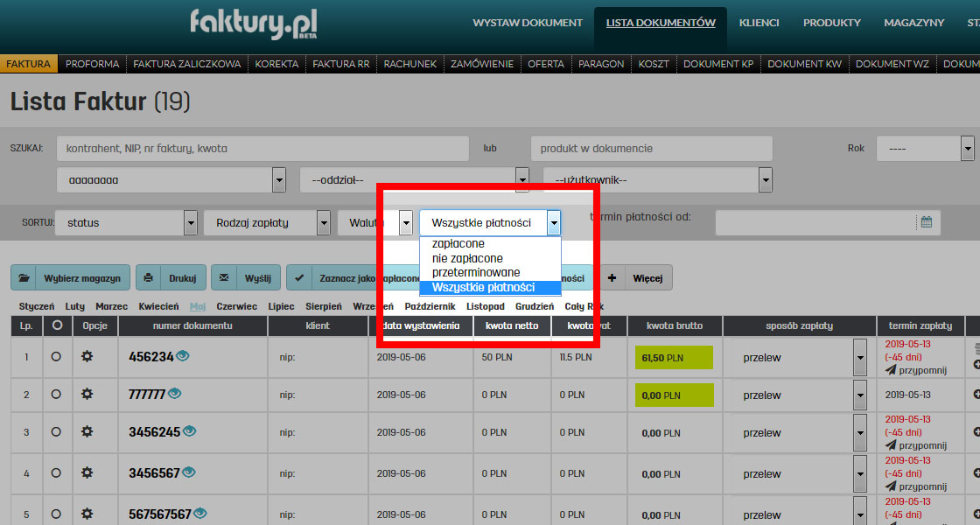Click gear options icon for invoice 456234
Image resolution: width=980 pixels, height=525 pixels.
click(x=87, y=357)
